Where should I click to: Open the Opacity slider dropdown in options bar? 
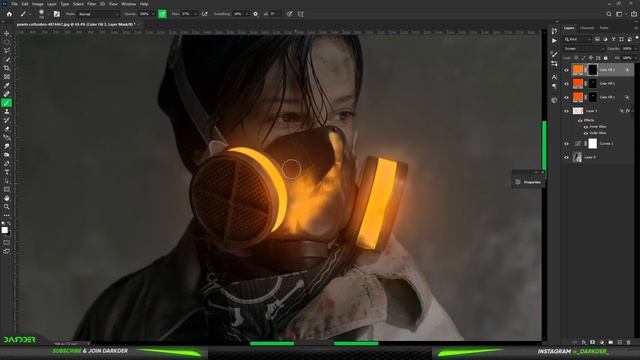153,14
